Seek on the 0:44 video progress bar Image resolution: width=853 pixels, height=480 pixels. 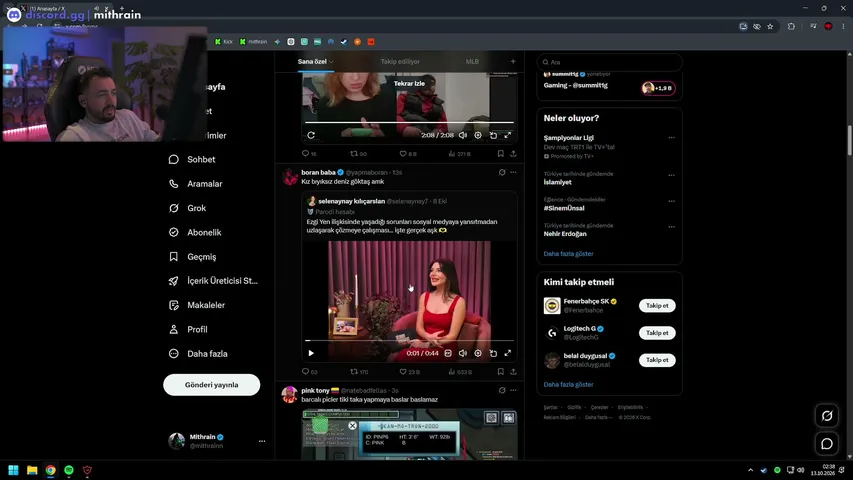[x=409, y=341]
